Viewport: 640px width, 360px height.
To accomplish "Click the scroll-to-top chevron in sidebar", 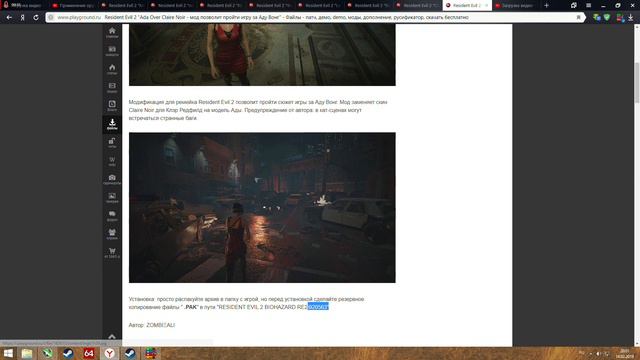I will tap(112, 337).
